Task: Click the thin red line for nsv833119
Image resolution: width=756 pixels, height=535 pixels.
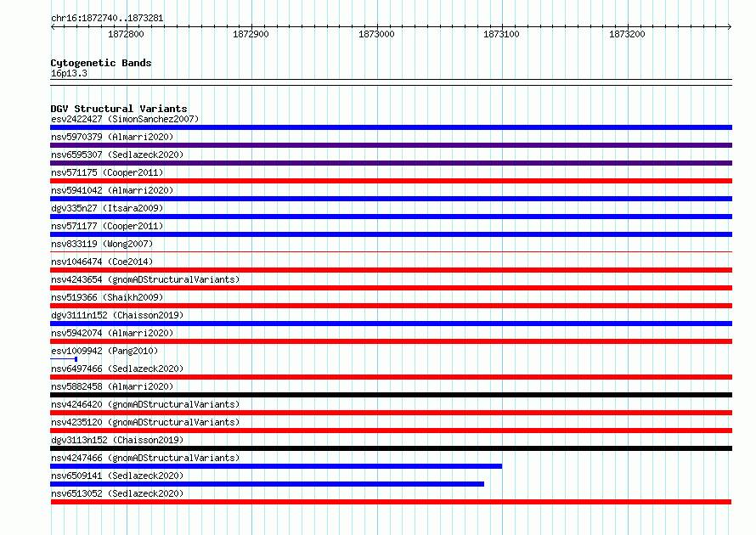Action: pos(391,251)
